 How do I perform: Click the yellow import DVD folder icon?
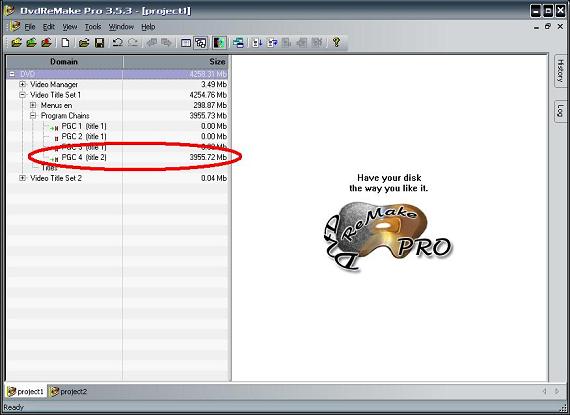click(16, 43)
